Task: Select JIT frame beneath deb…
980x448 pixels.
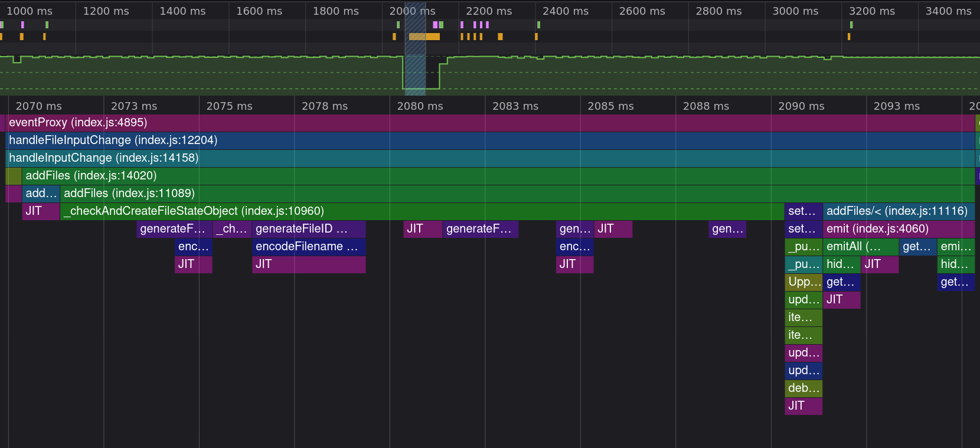Action: point(803,406)
